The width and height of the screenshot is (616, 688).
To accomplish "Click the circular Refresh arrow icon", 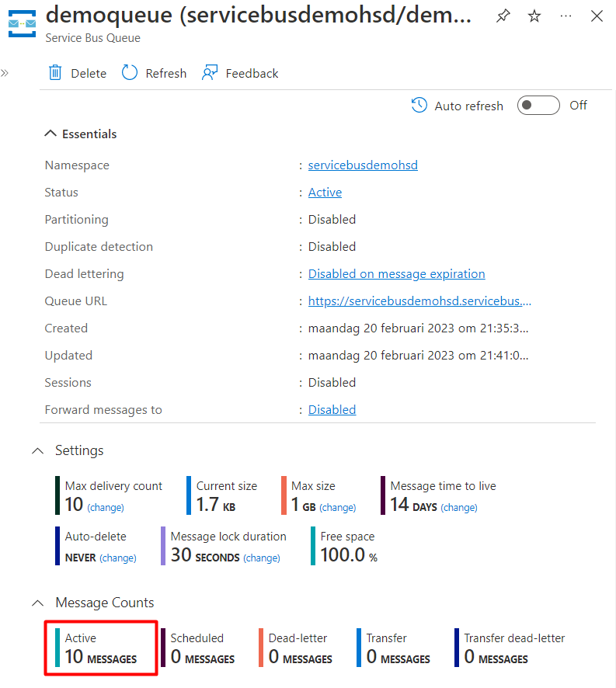I will (130, 72).
